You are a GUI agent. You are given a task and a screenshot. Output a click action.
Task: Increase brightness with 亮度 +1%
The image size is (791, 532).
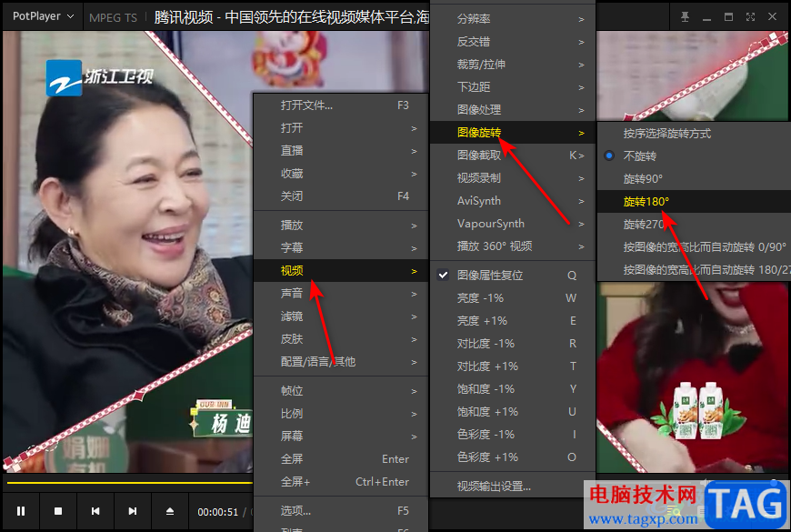513,320
